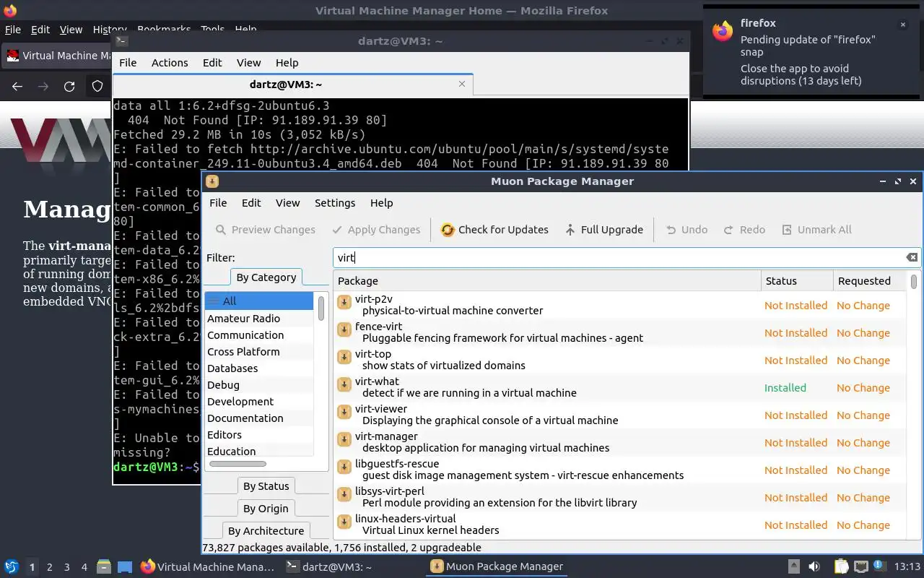Select the Debug category
924x578 pixels.
click(x=259, y=385)
